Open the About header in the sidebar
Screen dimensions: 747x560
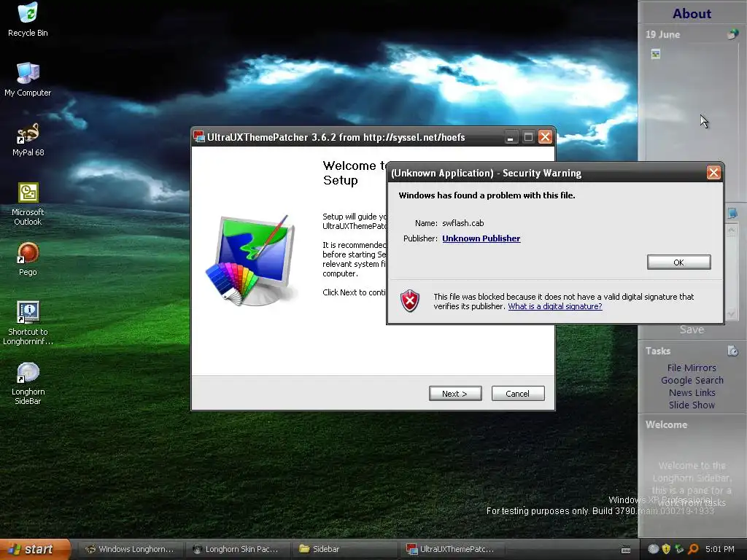692,14
